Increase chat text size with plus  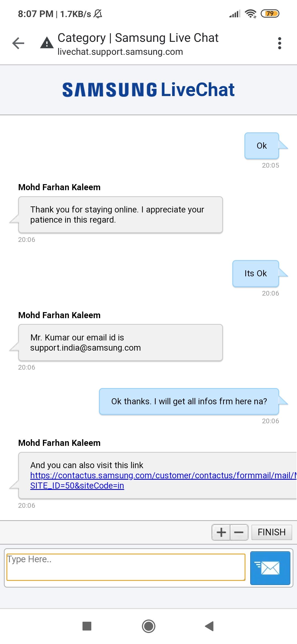tap(221, 532)
